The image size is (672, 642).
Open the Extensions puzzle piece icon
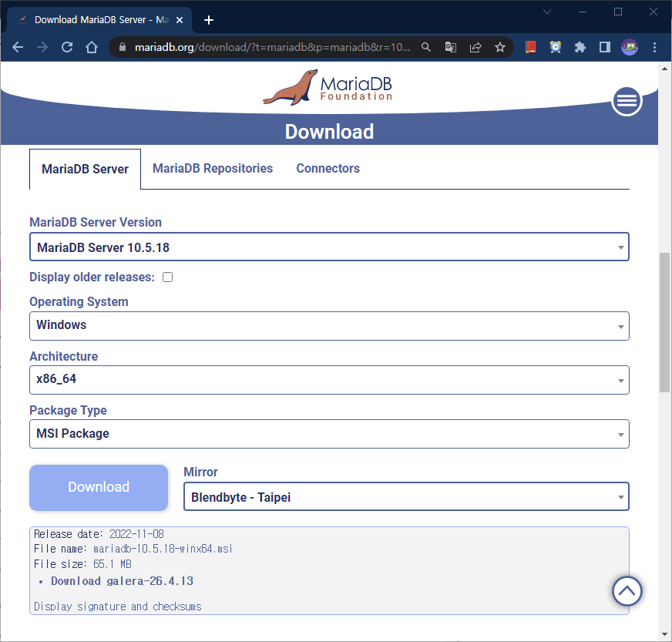coord(580,47)
